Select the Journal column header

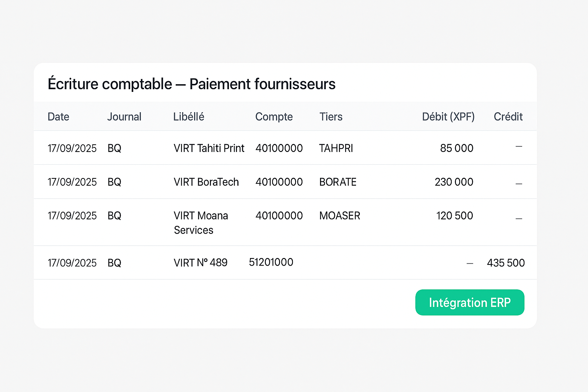click(x=124, y=117)
